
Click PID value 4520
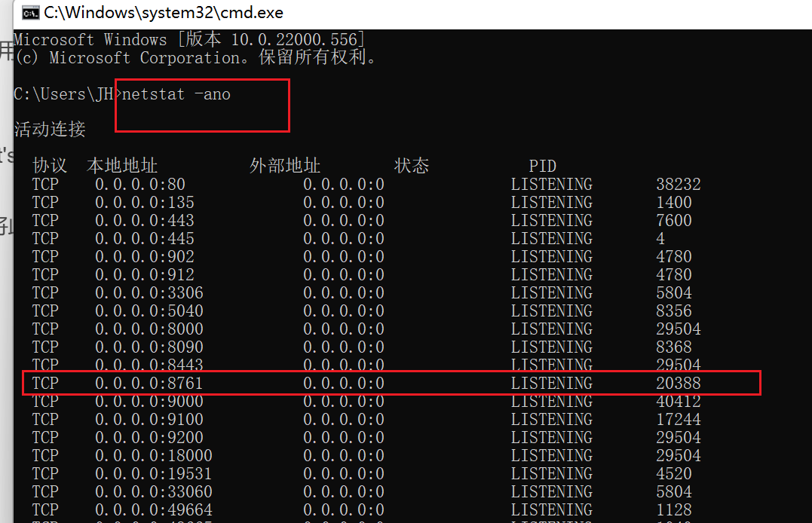click(674, 474)
